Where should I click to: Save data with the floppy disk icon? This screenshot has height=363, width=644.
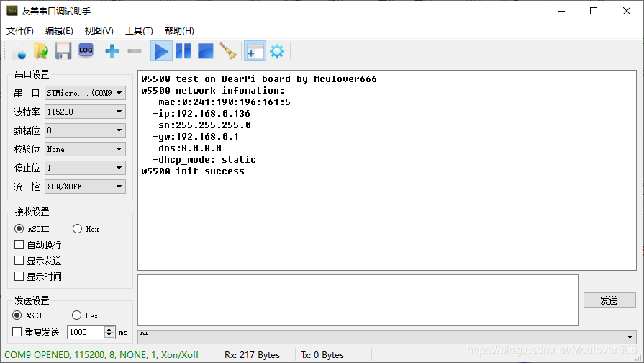(x=63, y=51)
